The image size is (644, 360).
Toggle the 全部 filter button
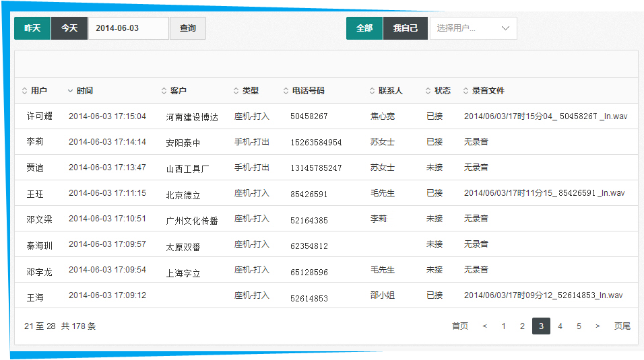click(x=364, y=28)
